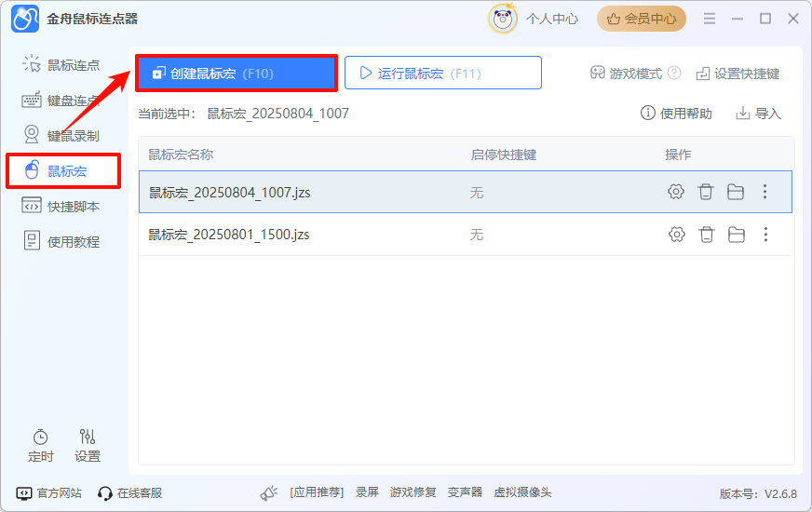Screen dimensions: 812x512
Task: Open 使用教程 in the sidebar
Action: pyautogui.click(x=61, y=241)
